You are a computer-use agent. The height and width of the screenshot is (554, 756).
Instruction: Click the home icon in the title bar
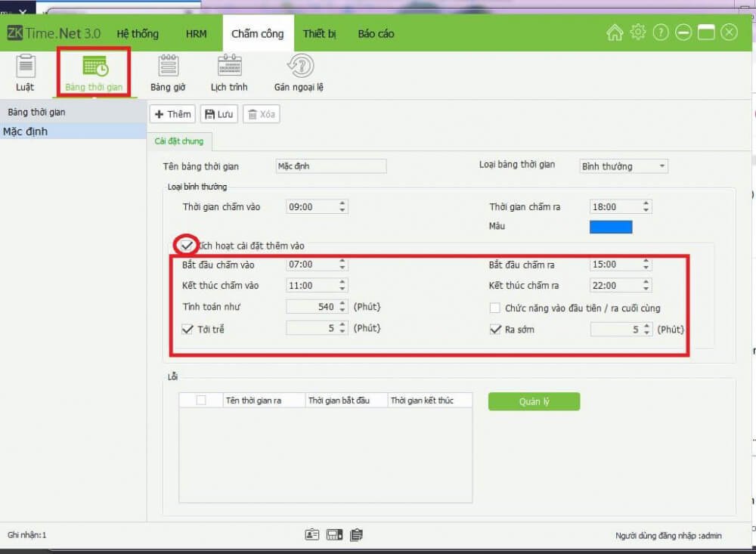(615, 32)
